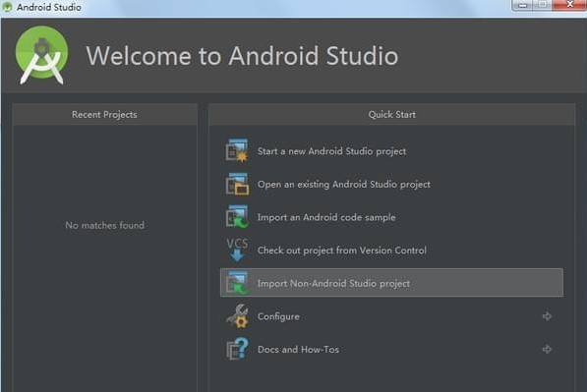The width and height of the screenshot is (587, 392).
Task: Maximize the Android Studio window
Action: coord(542,5)
